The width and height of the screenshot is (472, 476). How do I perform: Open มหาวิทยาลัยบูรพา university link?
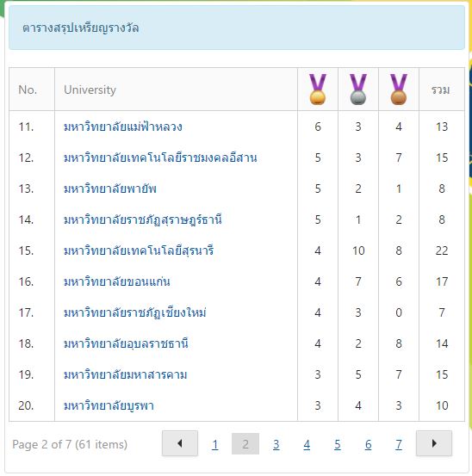(x=109, y=405)
